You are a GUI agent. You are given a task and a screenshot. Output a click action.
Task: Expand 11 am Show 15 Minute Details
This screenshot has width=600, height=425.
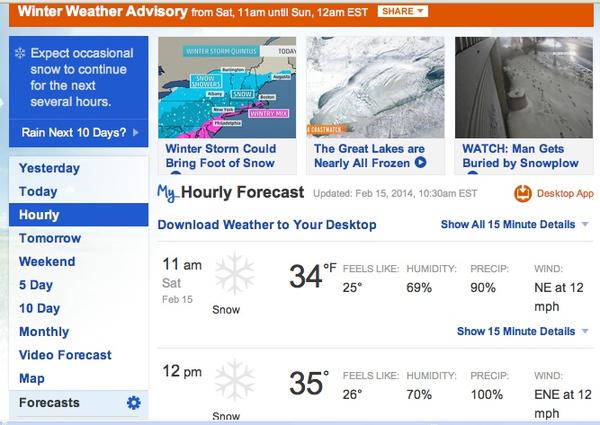[x=522, y=331]
